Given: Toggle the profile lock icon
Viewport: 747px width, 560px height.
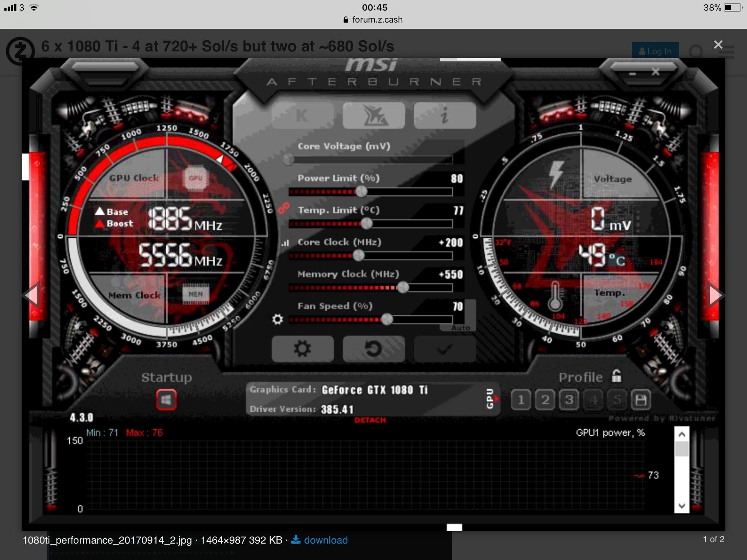Looking at the screenshot, I should click(616, 376).
